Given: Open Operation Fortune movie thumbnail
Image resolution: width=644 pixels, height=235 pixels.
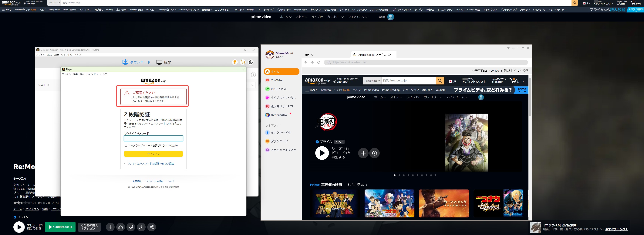Looking at the screenshot, I should (x=335, y=203).
